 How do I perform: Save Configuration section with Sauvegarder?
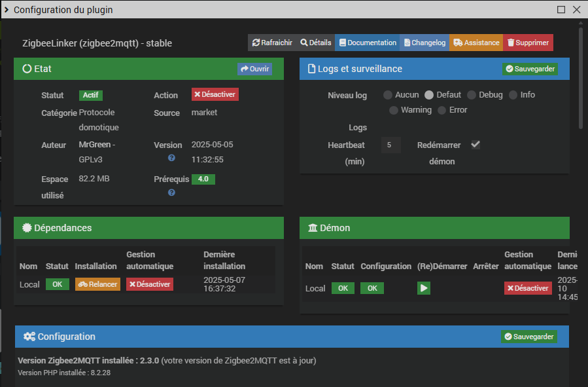click(528, 337)
